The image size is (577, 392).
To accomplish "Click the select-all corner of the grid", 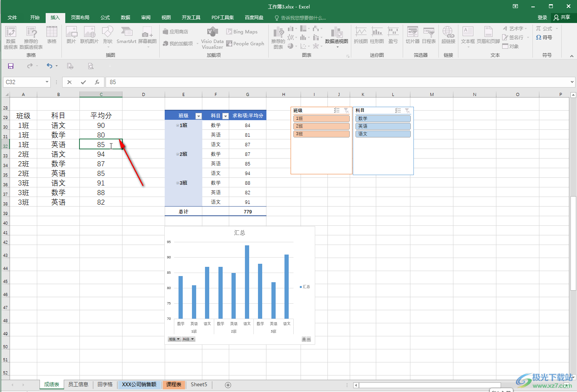I will click(5, 94).
